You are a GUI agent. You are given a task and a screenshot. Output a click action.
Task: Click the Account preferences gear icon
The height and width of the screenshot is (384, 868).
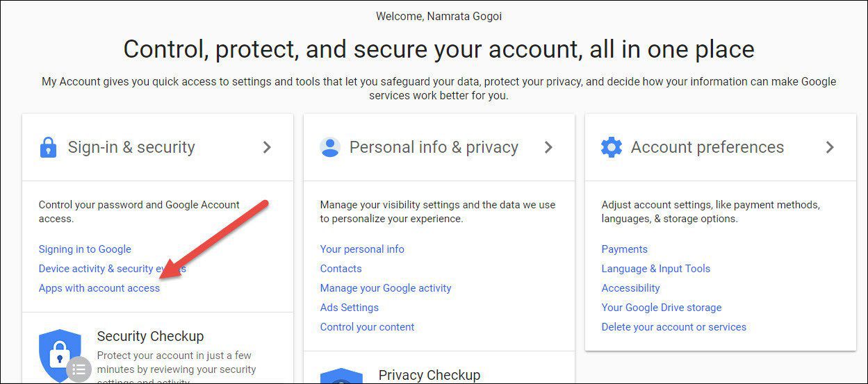[x=612, y=147]
